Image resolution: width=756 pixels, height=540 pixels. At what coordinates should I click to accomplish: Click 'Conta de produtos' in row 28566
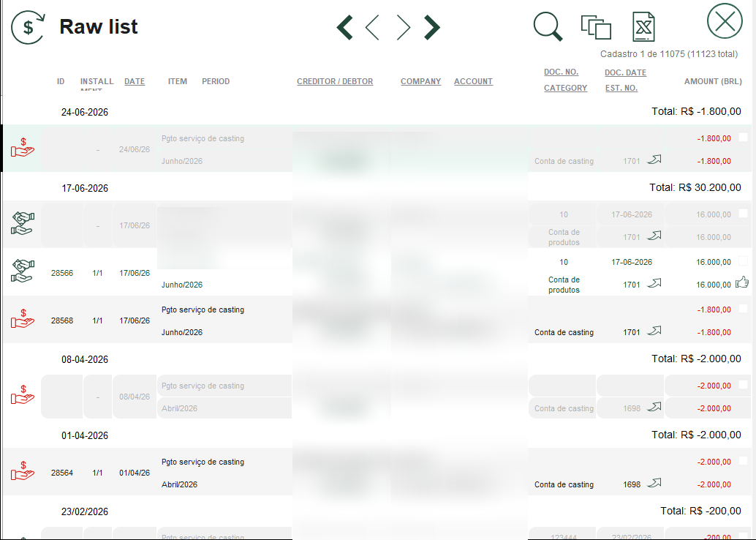click(564, 285)
